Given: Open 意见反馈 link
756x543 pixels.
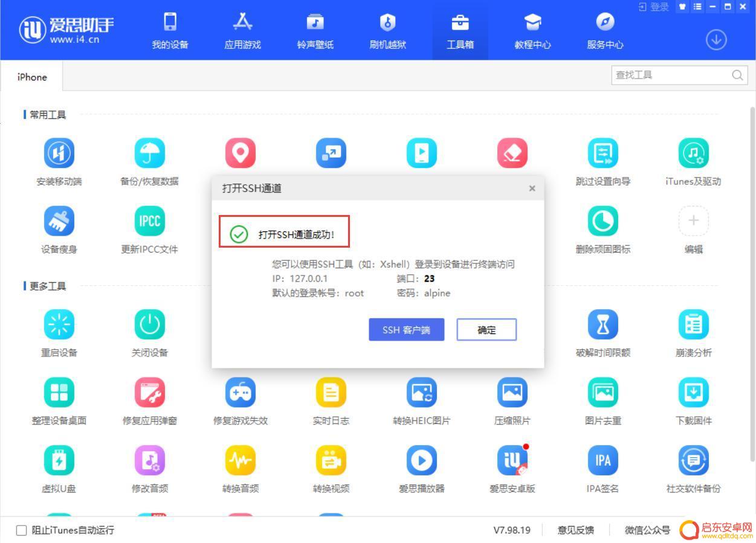Looking at the screenshot, I should 575,530.
